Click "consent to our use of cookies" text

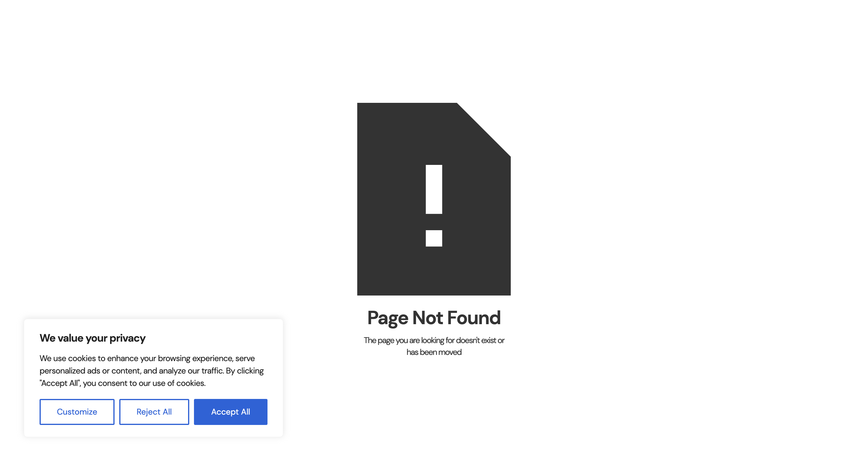(x=152, y=383)
